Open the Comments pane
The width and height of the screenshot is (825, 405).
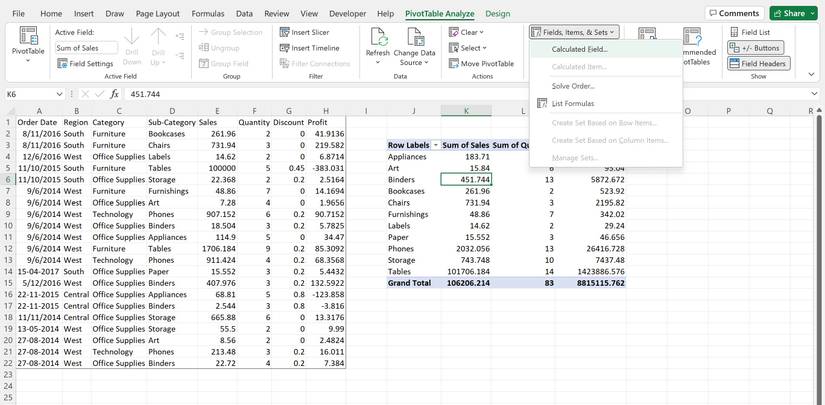(733, 14)
